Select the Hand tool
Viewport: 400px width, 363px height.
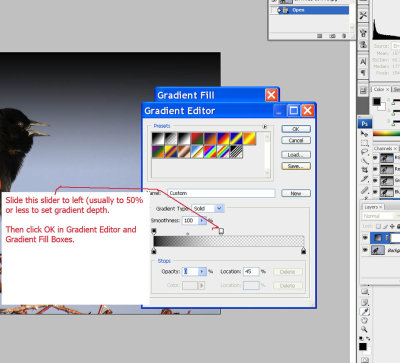pyautogui.click(x=365, y=321)
